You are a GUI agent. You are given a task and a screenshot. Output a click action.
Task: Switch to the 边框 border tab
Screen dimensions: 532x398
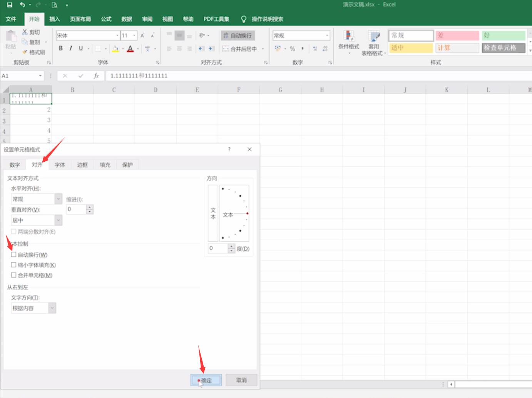[82, 165]
